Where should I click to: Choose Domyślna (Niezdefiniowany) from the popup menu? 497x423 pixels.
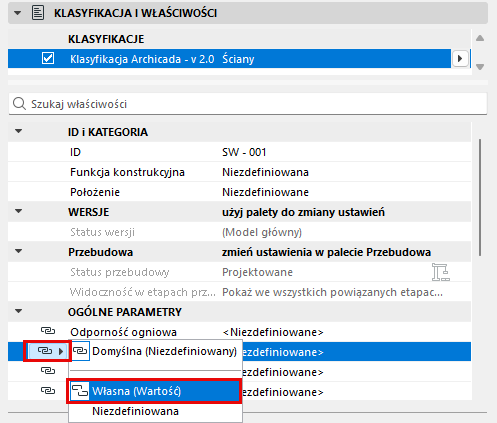[155, 351]
